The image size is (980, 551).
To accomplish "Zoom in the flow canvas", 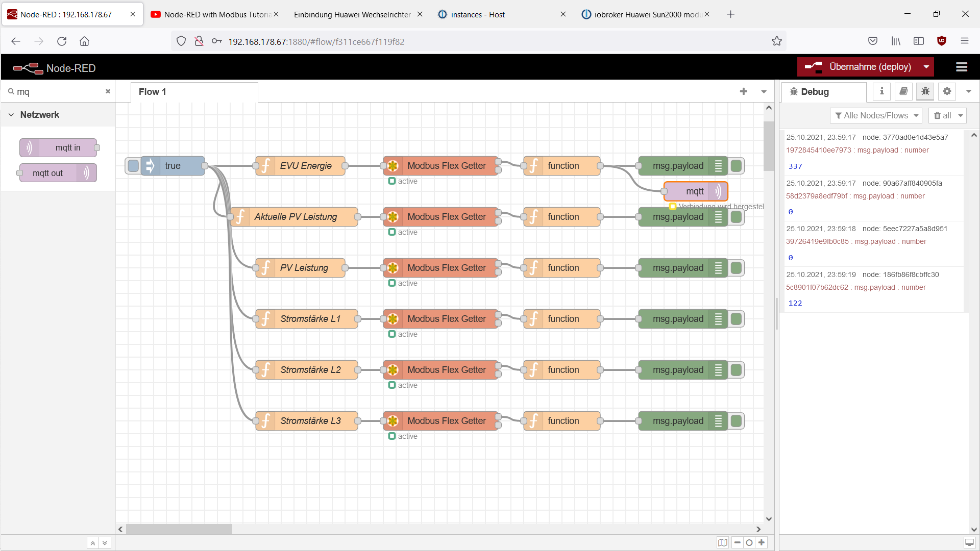I will [762, 542].
